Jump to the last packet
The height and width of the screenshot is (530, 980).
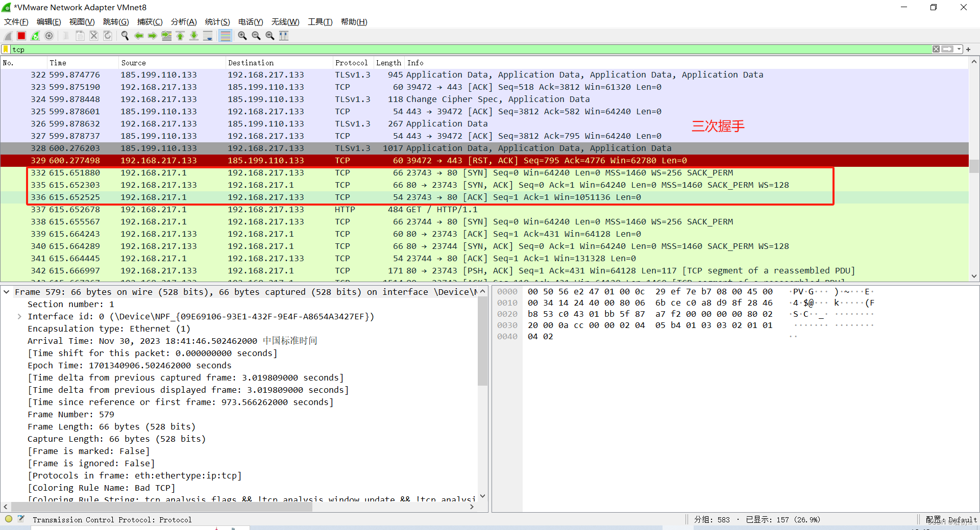194,36
